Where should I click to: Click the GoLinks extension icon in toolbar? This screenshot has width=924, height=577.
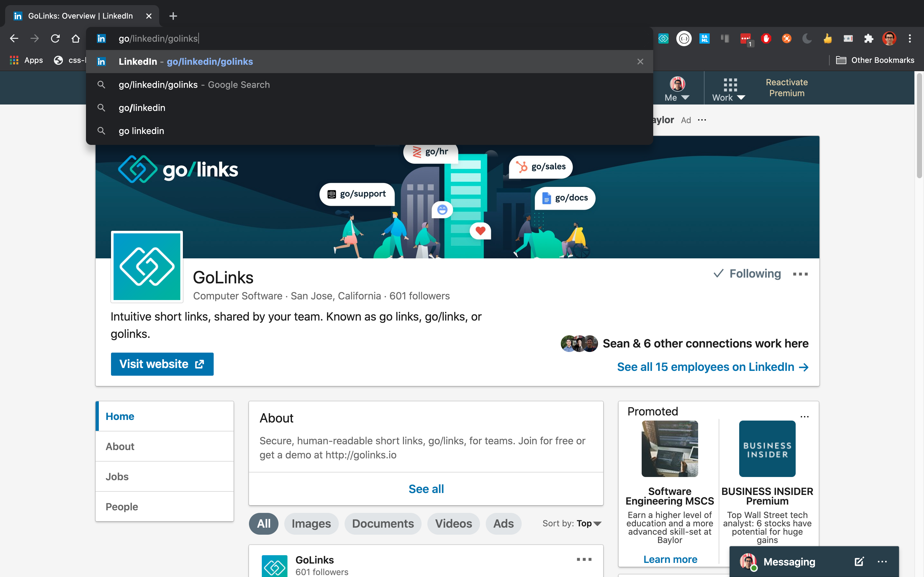coord(663,38)
